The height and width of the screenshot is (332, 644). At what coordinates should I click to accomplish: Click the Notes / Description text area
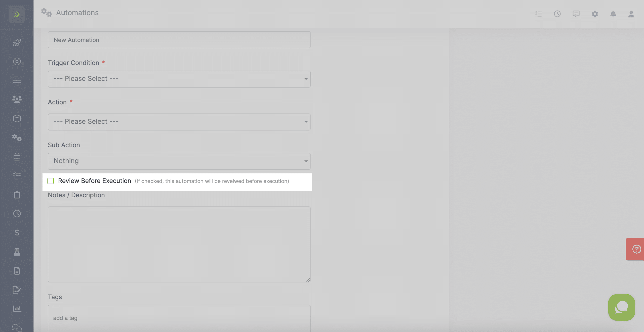tap(179, 244)
